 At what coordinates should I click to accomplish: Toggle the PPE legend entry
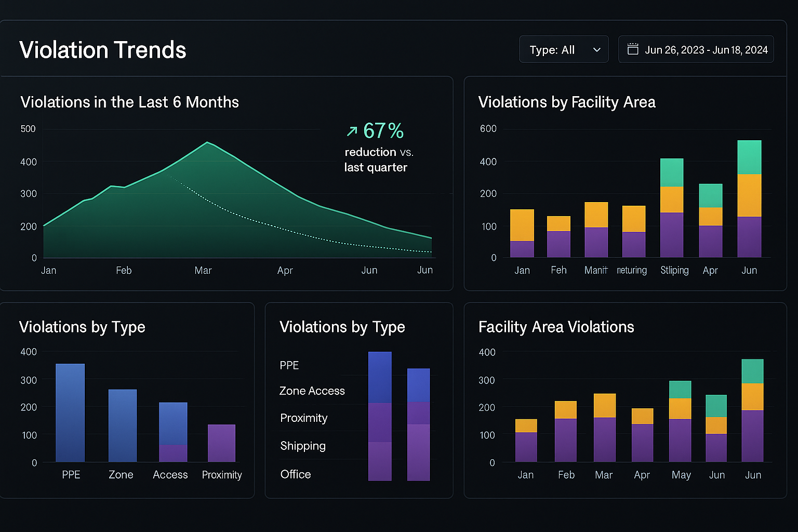pyautogui.click(x=288, y=365)
